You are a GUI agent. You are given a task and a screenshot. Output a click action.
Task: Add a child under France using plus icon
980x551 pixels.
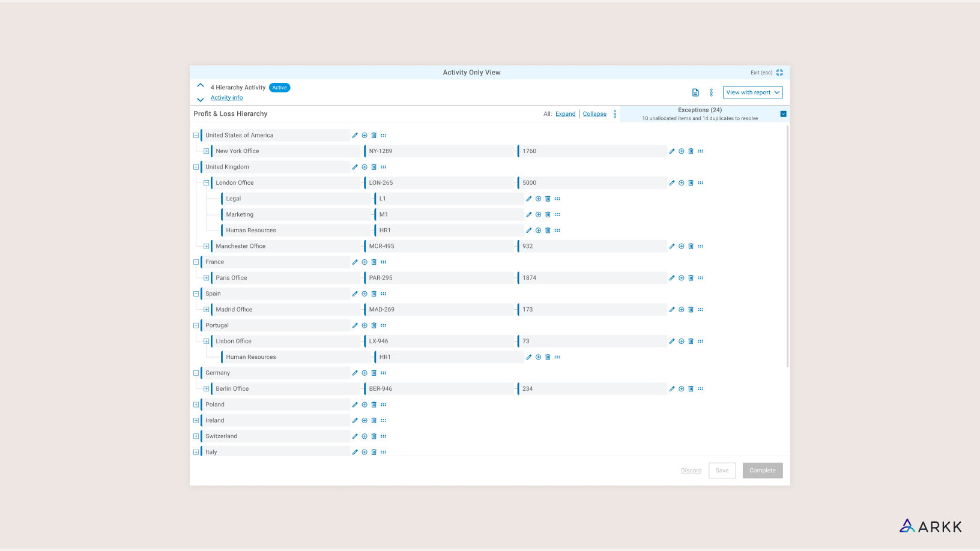364,262
